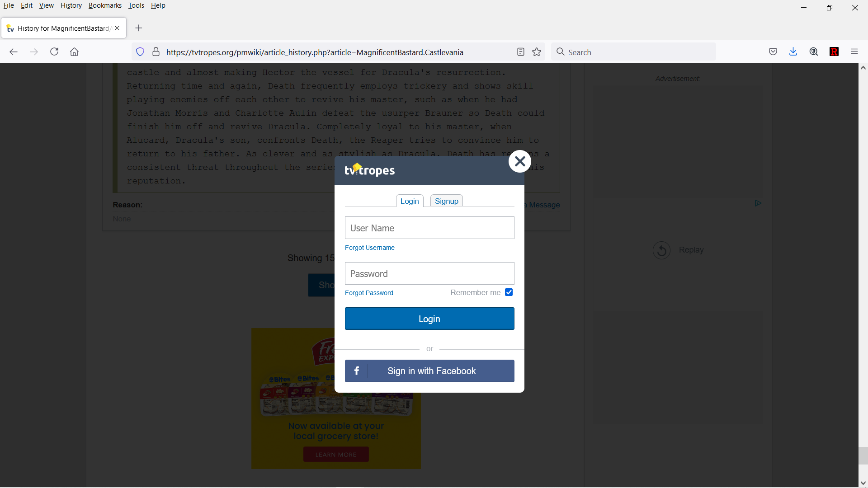Open site security padlock info
Viewport: 868px width, 488px height.
click(156, 52)
